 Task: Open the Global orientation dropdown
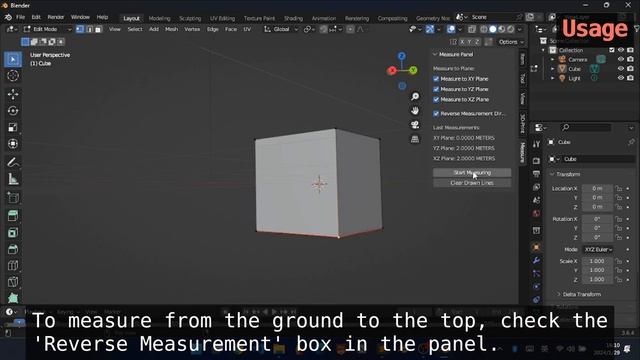[x=281, y=29]
